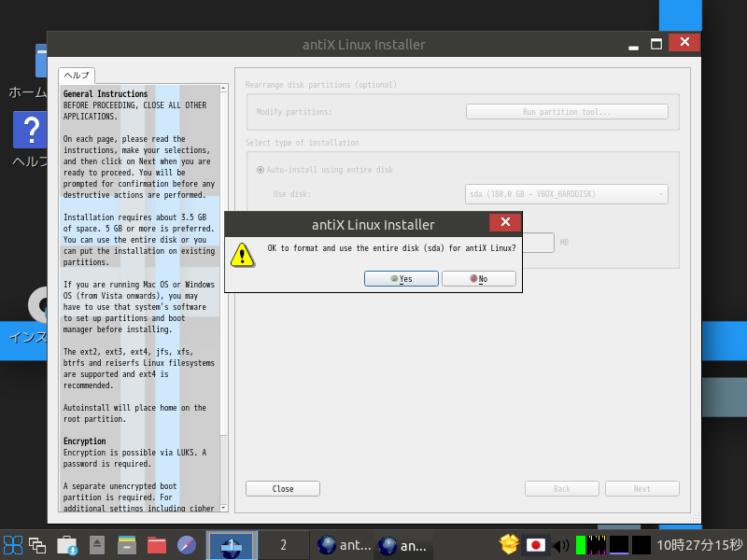Screen dimensions: 747x560
Task: Click help panel scroll up arrow
Action: click(223, 89)
